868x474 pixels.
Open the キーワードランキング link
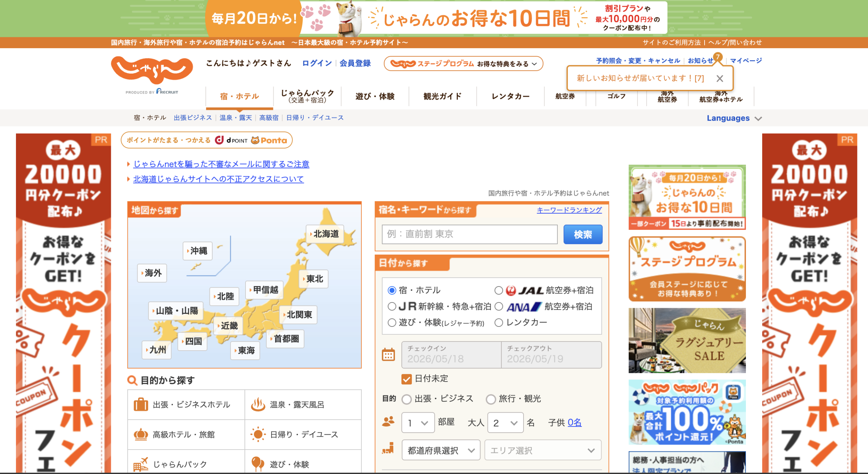[569, 210]
